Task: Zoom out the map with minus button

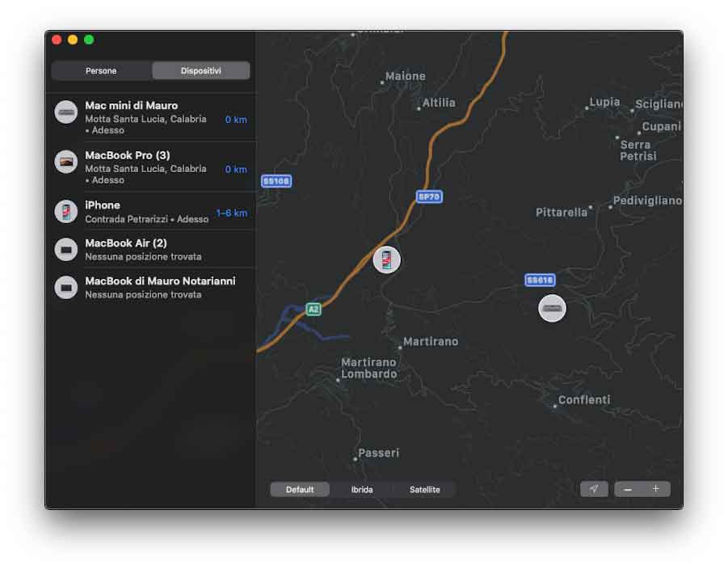Action: pos(628,489)
